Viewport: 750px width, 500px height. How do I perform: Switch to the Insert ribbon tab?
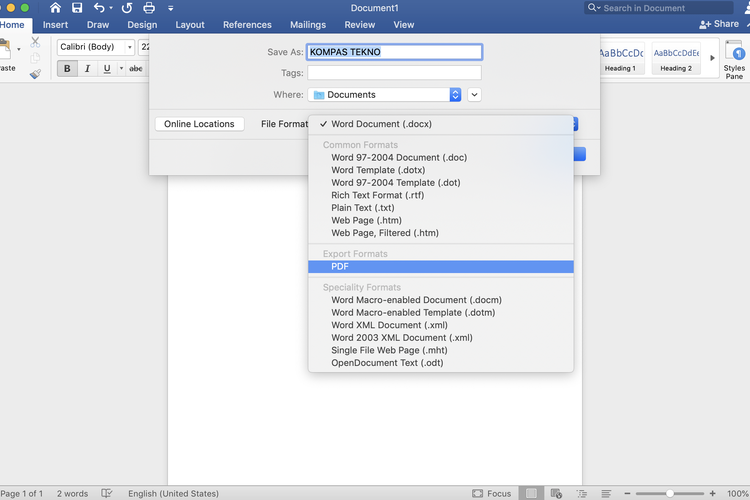(x=56, y=25)
